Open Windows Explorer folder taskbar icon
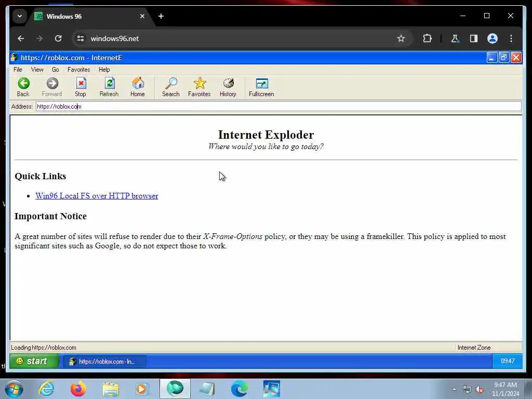 coord(111,389)
